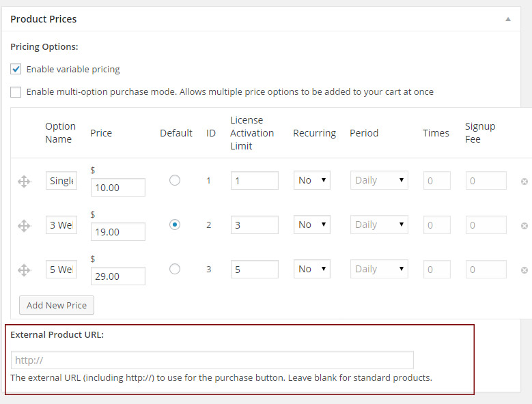Click the 10.00 price input field

tap(117, 188)
